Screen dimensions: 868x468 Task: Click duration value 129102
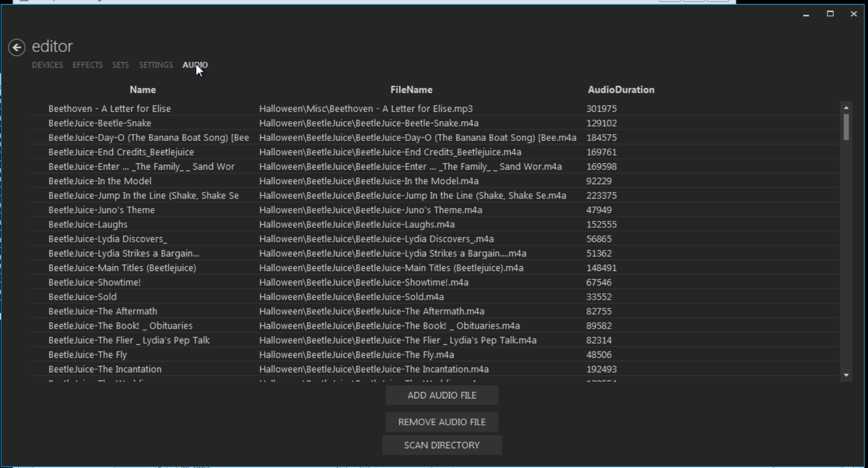click(602, 123)
